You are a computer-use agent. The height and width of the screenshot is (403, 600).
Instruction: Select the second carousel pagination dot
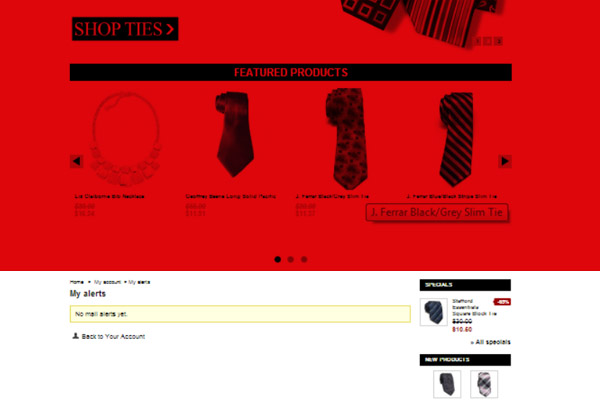click(x=291, y=259)
